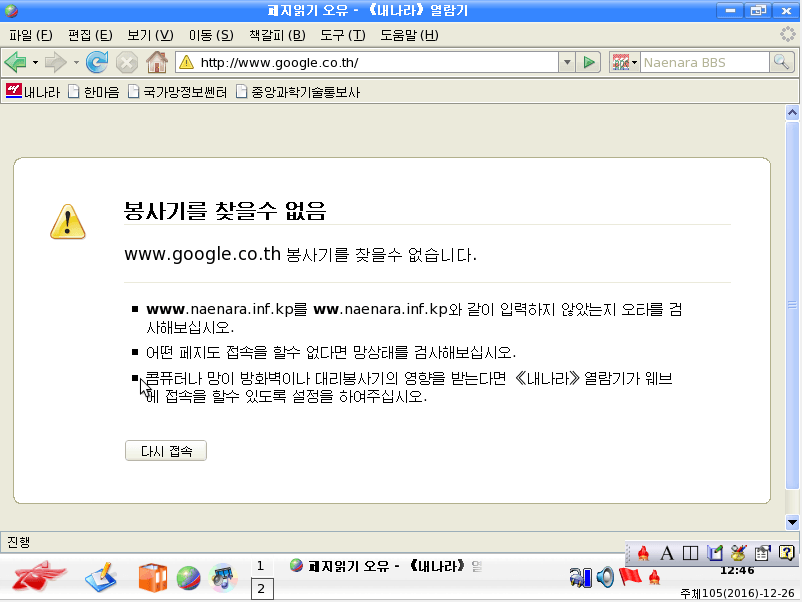The height and width of the screenshot is (602, 802).
Task: Open the 도움말 (H) menu
Action: pos(409,35)
